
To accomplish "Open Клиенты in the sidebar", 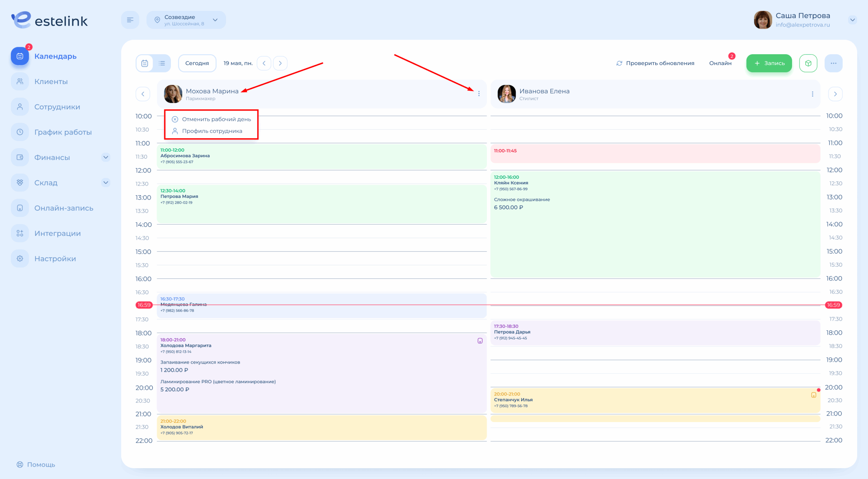I will click(x=51, y=81).
